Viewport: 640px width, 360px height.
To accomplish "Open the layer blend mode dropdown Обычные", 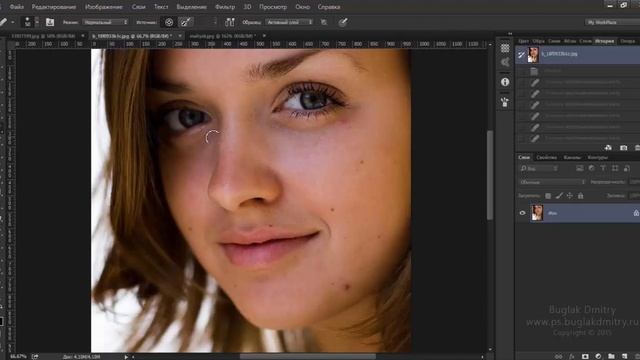I will 552,182.
